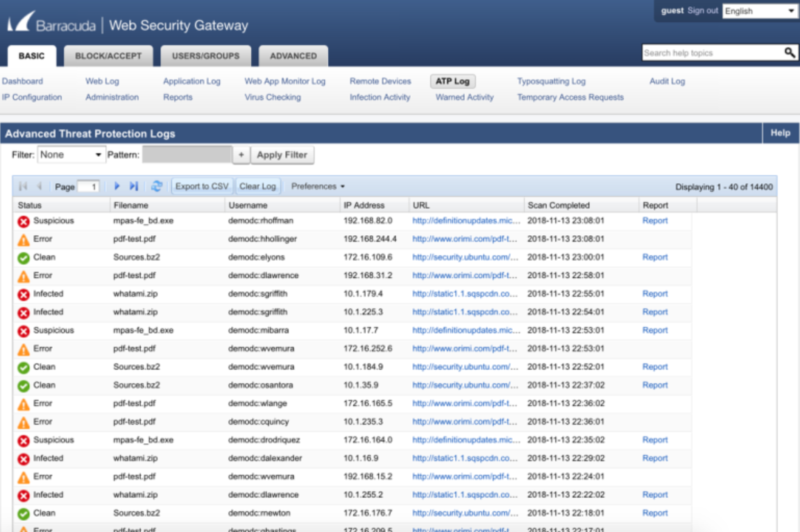800x532 pixels.
Task: Expand the Filter dropdown showing None
Action: 71,155
